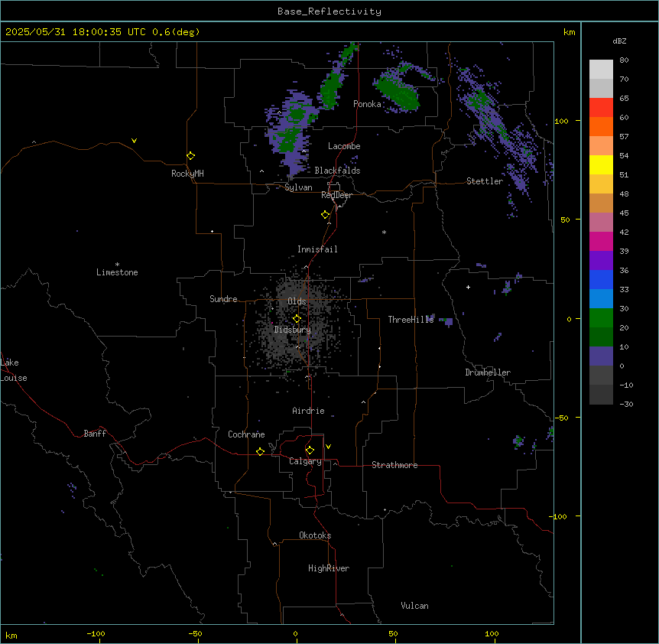This screenshot has width=659, height=644.
Task: Select the white asterisk marker above Limestone
Action: pos(117,264)
